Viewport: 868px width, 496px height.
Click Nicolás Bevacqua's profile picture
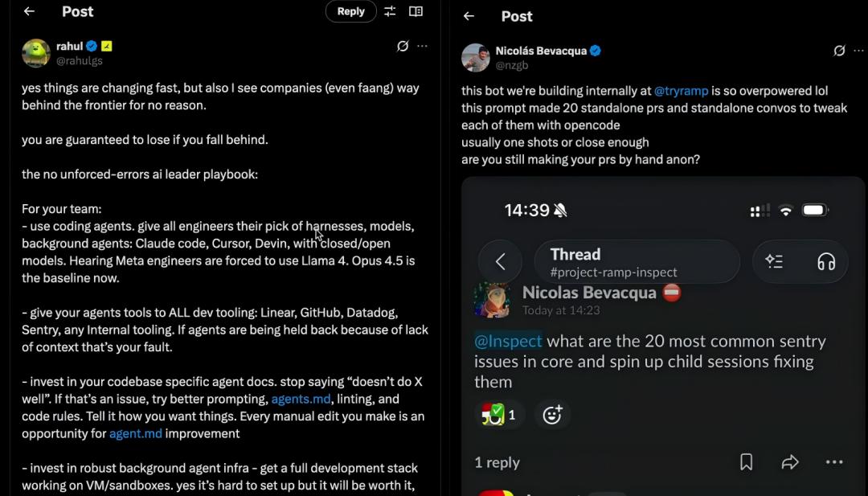click(476, 58)
